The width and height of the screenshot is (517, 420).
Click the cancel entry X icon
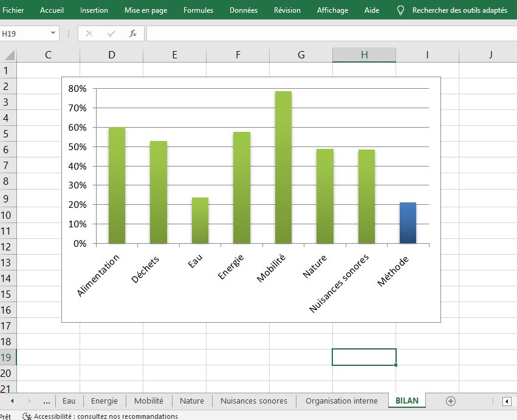tap(89, 33)
